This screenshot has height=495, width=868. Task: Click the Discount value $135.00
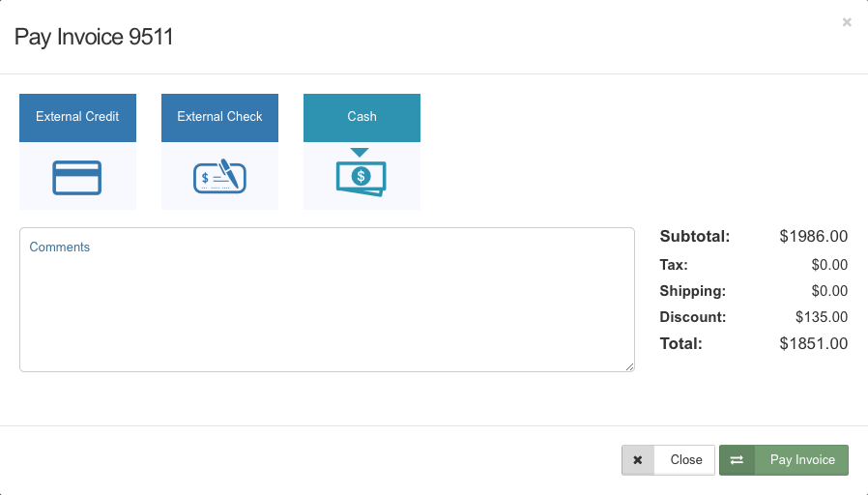[x=822, y=317]
